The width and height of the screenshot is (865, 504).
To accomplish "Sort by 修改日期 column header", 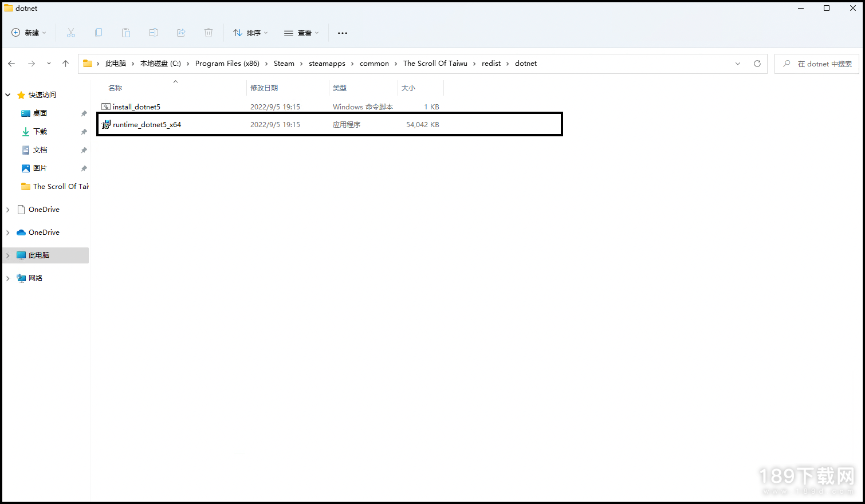I will click(x=264, y=88).
